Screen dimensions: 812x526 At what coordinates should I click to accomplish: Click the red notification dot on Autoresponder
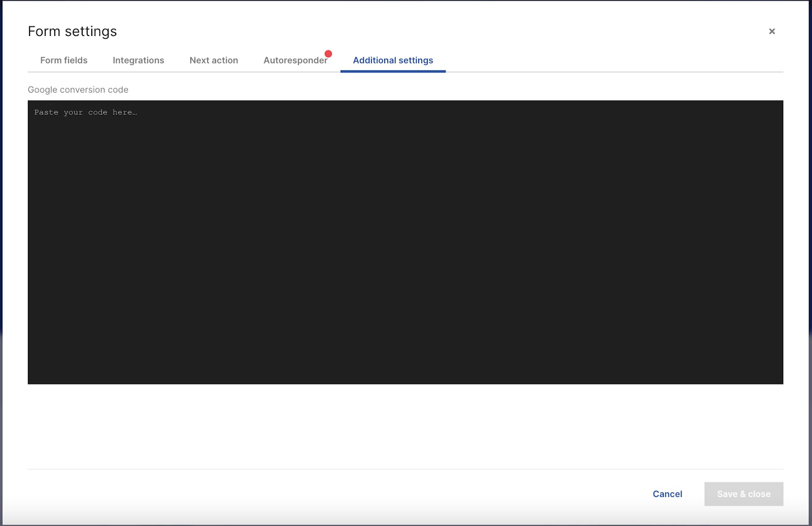coord(328,53)
